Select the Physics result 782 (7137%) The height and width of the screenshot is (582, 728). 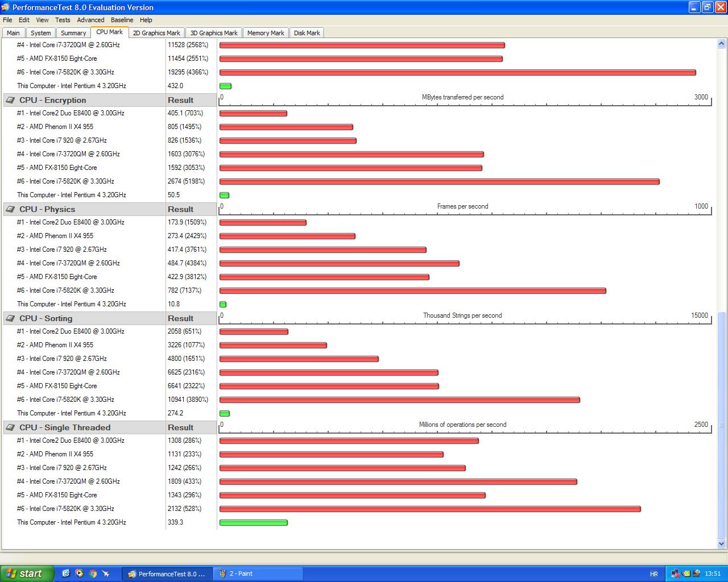click(185, 290)
